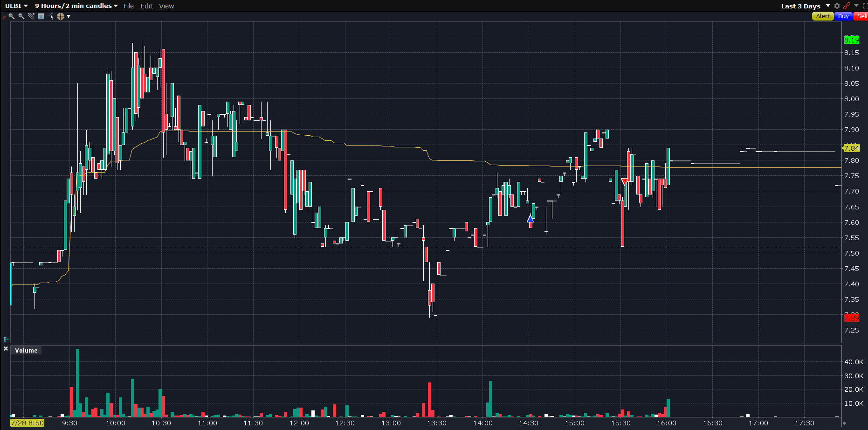868x430 pixels.
Task: Select the line pointer edit tool
Action: tap(51, 16)
